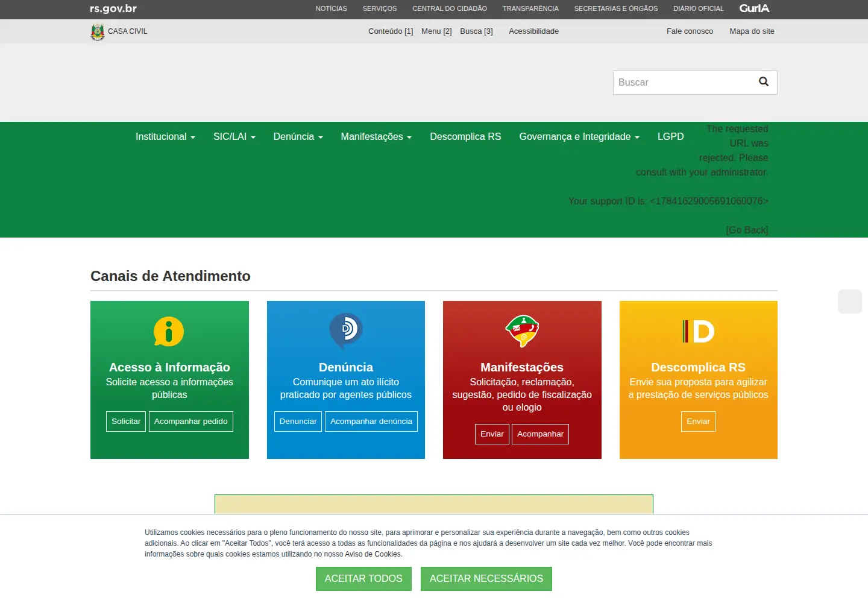
Task: Open SECRETARIAS E ÓRGÃOS link
Action: (x=616, y=8)
